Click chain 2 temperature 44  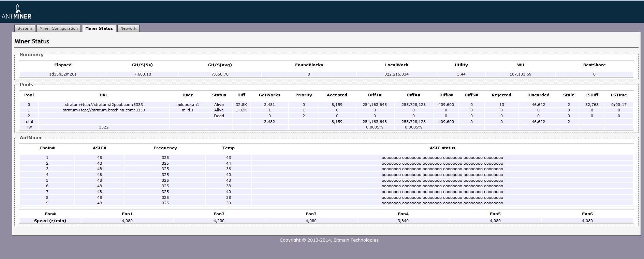tap(229, 163)
